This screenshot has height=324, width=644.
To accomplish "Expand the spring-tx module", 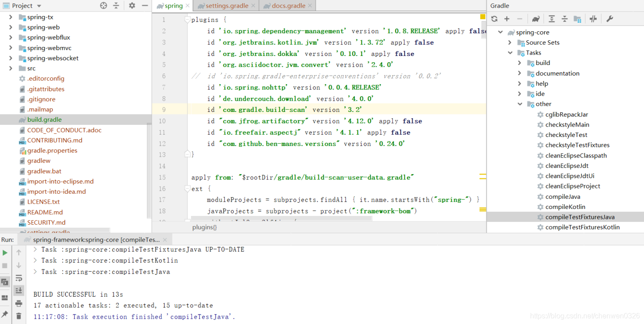I will click(x=11, y=17).
